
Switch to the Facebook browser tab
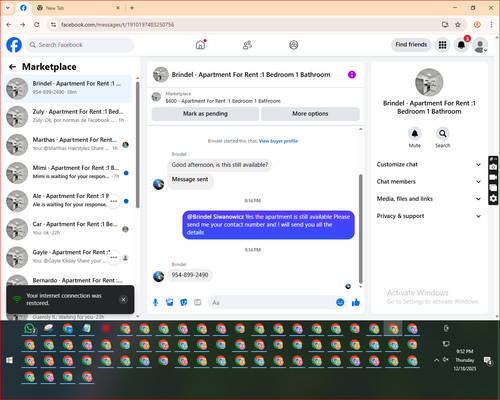pos(23,8)
